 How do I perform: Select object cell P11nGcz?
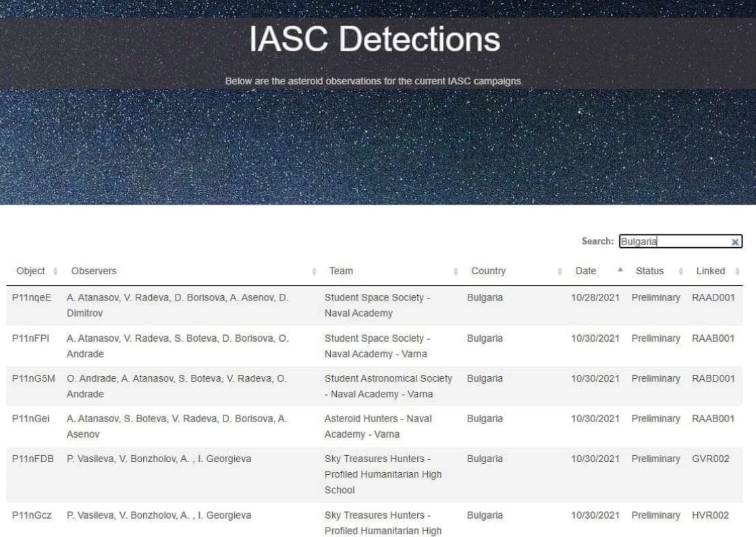[32, 515]
